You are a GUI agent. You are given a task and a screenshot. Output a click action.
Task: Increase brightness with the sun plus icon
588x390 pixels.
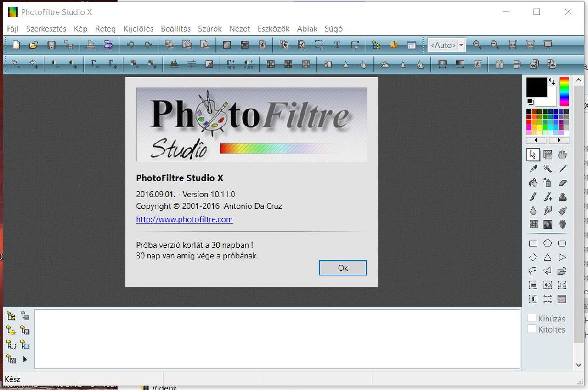click(x=34, y=64)
